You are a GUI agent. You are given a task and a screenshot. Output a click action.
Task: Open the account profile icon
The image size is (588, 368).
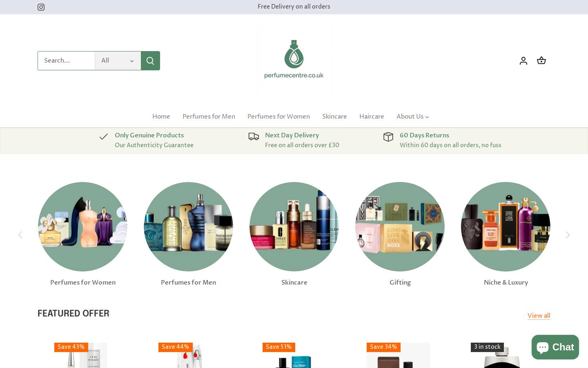click(x=523, y=61)
